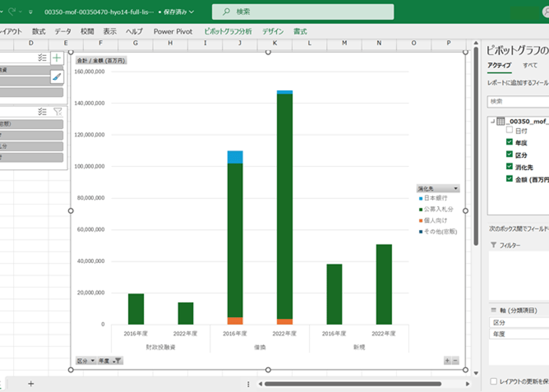The image size is (549, 392).
Task: Click the field list 検索 search box
Action: coord(518,102)
